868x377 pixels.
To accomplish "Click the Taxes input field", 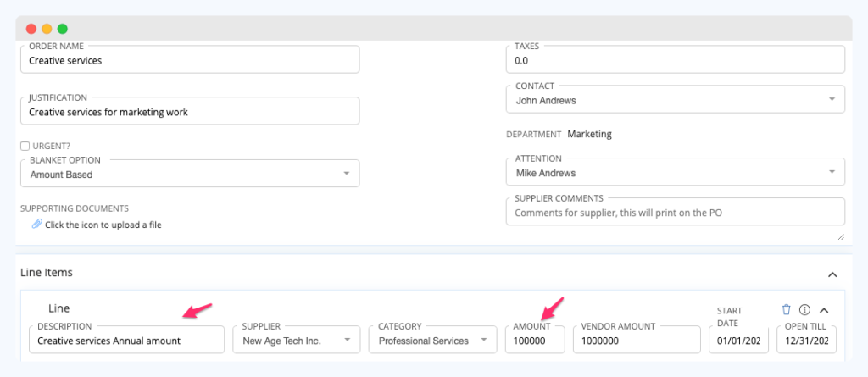I will click(x=676, y=60).
